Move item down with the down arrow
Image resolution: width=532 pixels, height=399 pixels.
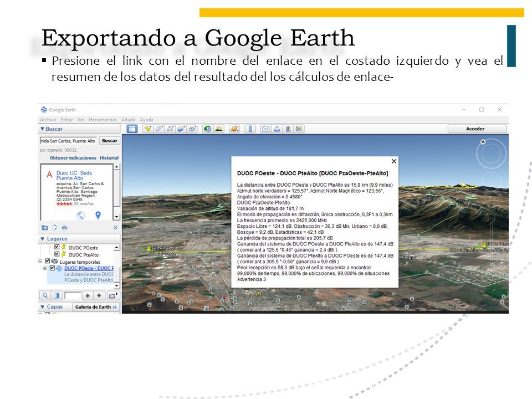[99, 295]
